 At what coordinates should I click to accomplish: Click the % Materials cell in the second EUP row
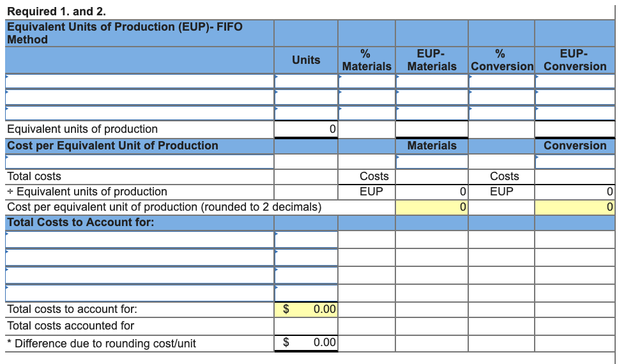coord(367,97)
